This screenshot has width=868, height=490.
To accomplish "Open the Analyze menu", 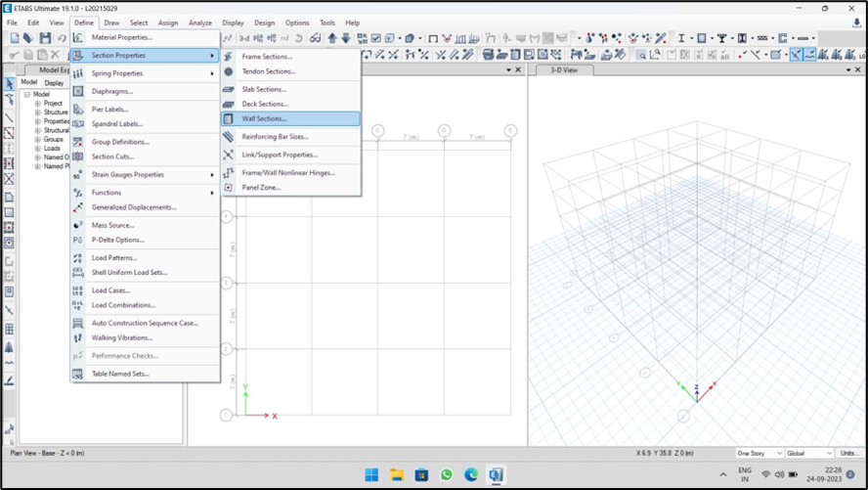I will pos(199,22).
